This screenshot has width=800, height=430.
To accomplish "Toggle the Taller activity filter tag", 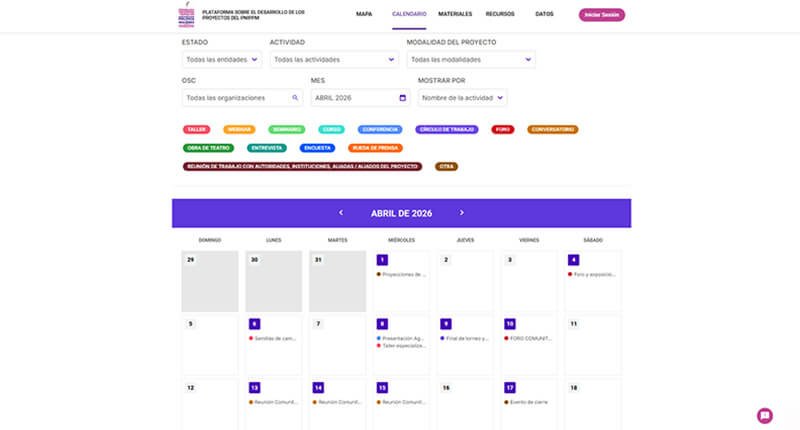I will pos(196,130).
